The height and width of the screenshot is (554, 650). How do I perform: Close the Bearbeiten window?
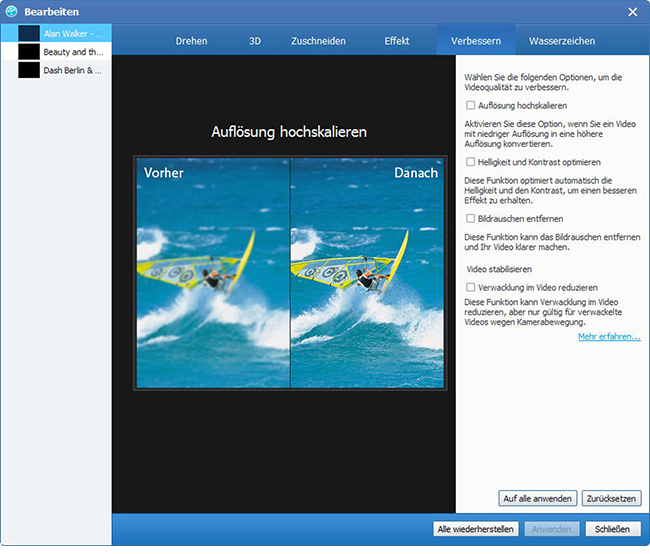[x=632, y=11]
